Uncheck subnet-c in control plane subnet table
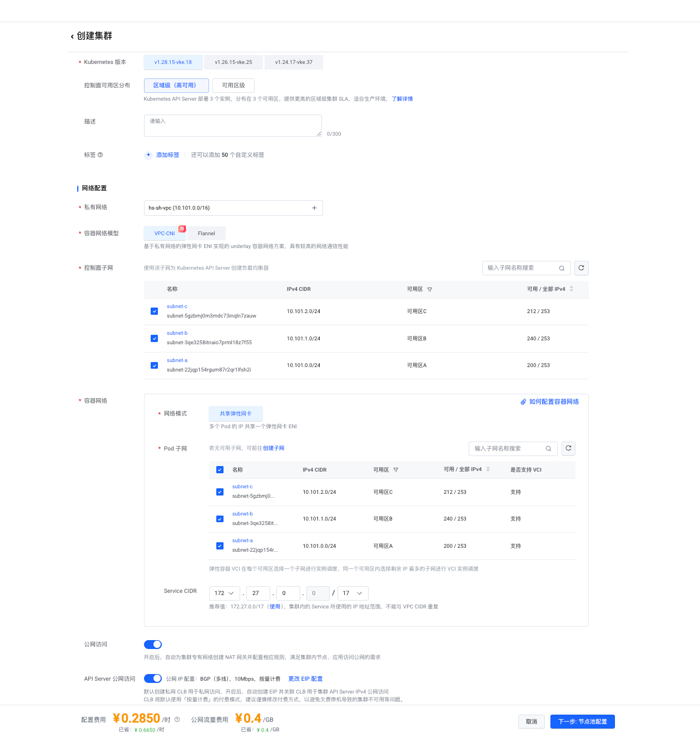The height and width of the screenshot is (738, 700). tap(154, 311)
